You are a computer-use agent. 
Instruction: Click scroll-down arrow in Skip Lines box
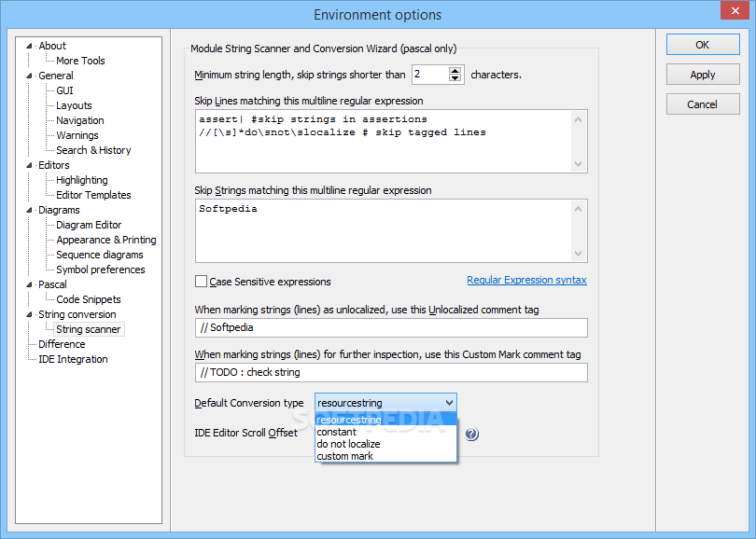pyautogui.click(x=578, y=164)
